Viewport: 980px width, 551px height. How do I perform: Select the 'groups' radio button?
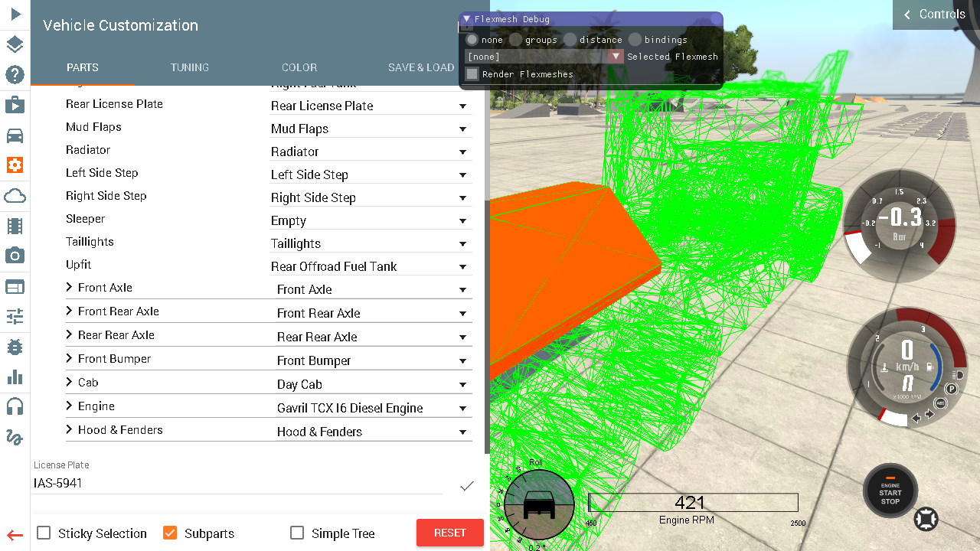click(x=516, y=39)
